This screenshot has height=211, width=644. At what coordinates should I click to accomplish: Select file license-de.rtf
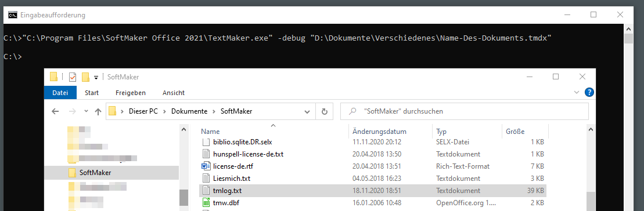pos(233,166)
